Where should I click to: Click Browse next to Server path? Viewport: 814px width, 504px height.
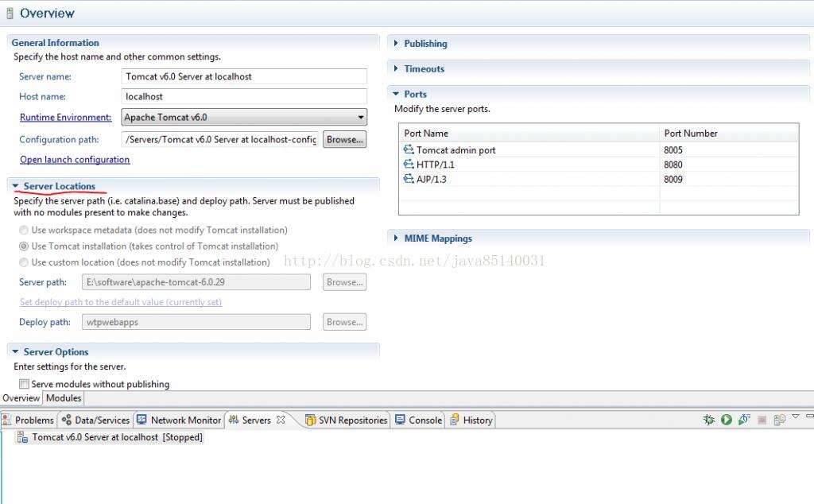pyautogui.click(x=345, y=282)
